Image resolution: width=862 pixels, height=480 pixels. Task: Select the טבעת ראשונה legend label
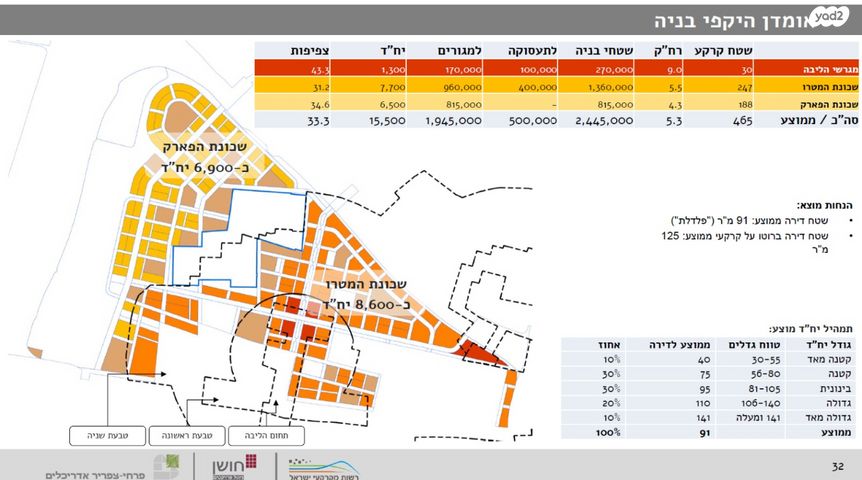click(186, 436)
